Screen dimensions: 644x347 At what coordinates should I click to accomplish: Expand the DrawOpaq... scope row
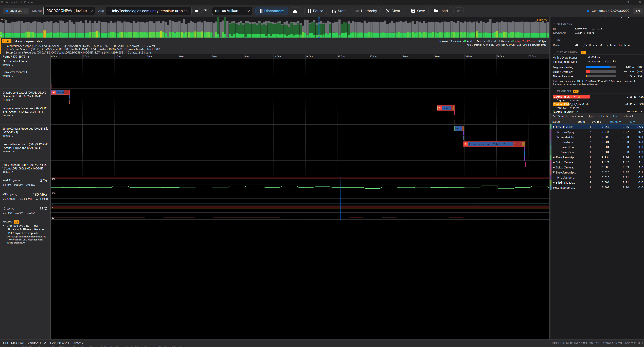[x=558, y=132]
